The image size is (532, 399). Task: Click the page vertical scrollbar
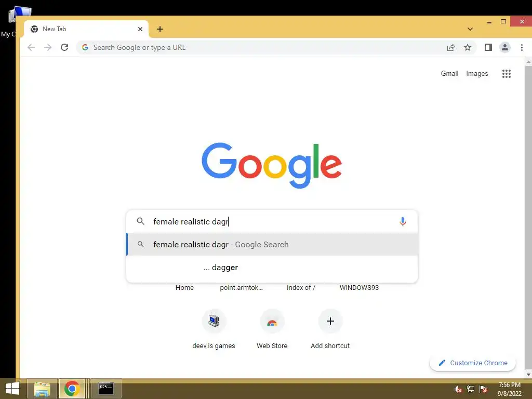coord(528,217)
